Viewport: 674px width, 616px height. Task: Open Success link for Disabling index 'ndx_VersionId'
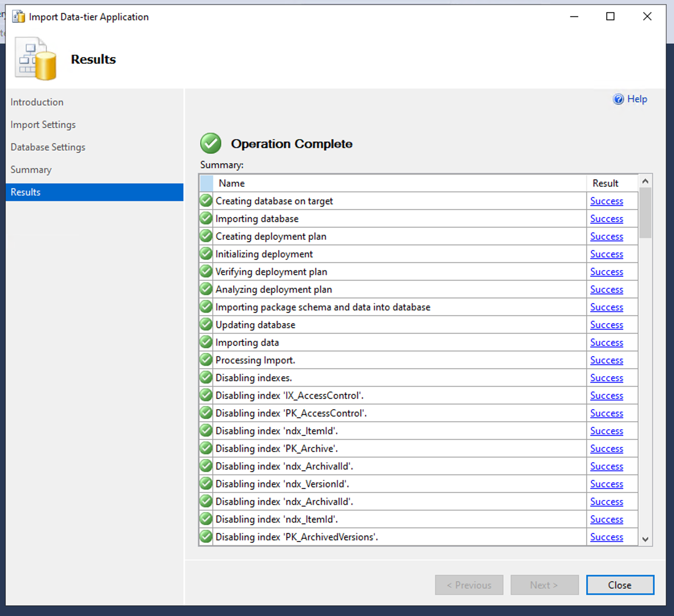pos(606,484)
